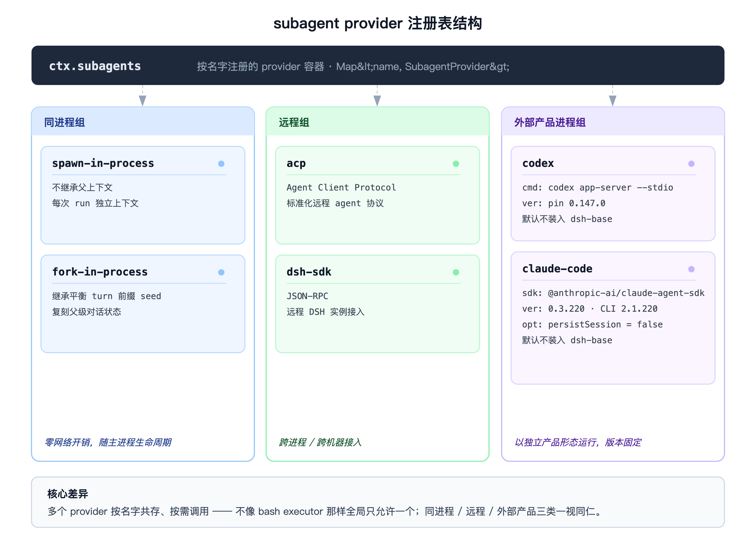This screenshot has width=756, height=551.
Task: Select the spawn-in-process card title
Action: tap(103, 163)
